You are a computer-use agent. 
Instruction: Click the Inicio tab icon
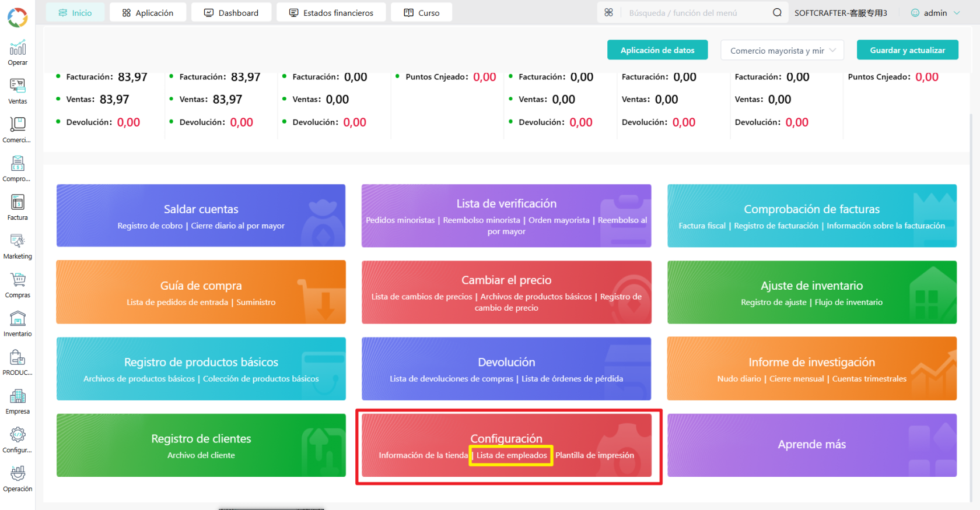coord(63,12)
